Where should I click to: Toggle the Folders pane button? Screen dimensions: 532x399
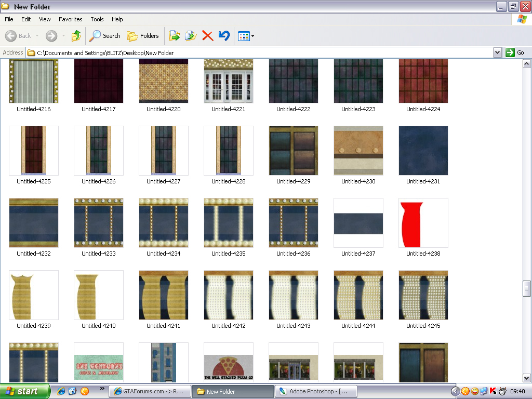(x=143, y=36)
